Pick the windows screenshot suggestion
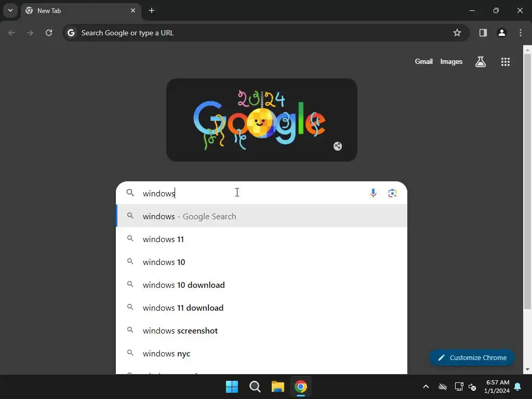 [262, 330]
